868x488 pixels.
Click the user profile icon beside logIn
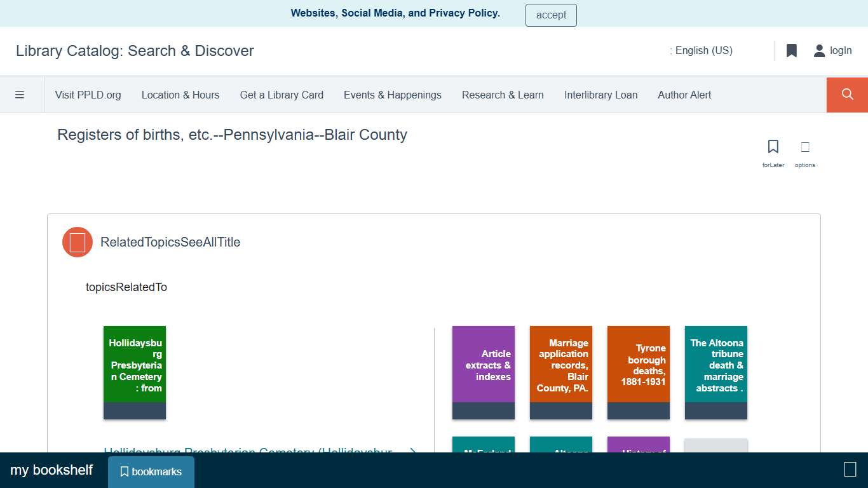[x=819, y=50]
